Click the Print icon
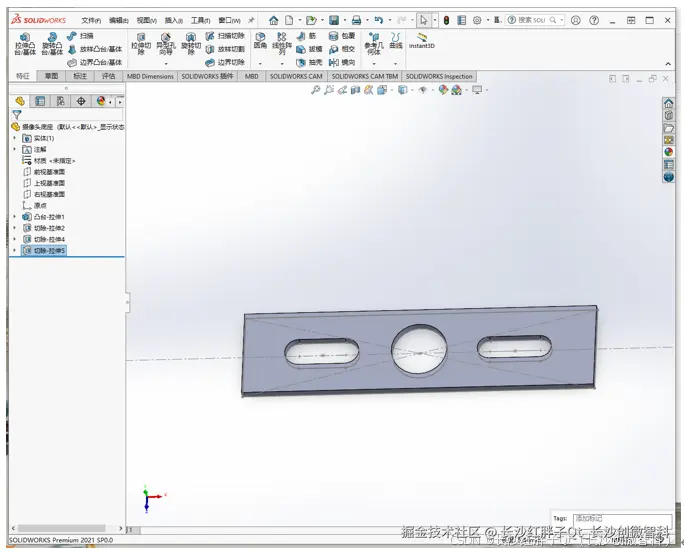Viewport: 684px width, 554px height. point(356,20)
